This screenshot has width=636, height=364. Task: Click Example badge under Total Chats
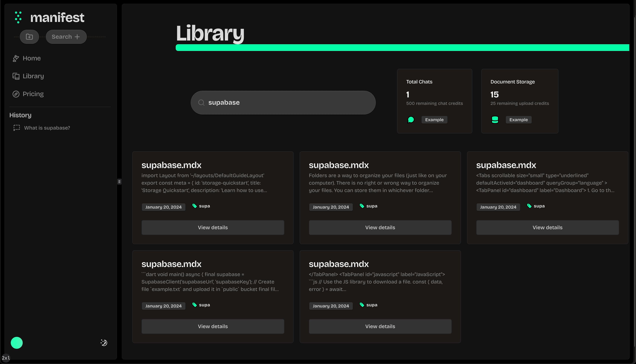click(x=434, y=120)
